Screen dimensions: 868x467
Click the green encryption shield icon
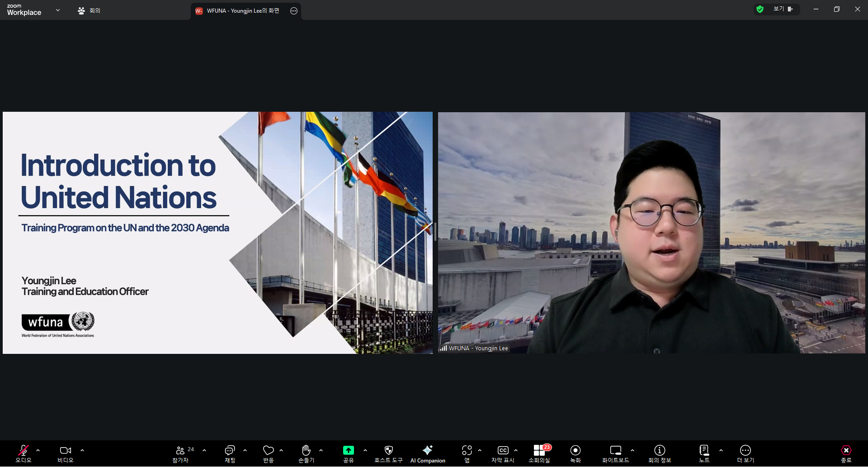[x=760, y=9]
